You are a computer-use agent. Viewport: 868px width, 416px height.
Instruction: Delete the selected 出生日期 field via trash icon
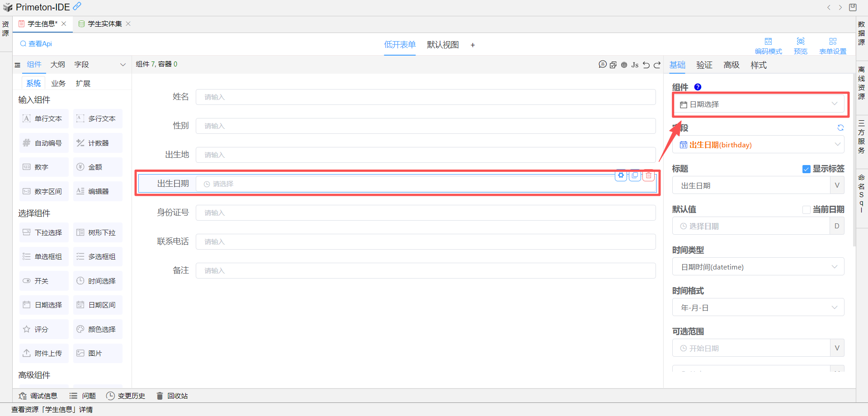coord(649,175)
